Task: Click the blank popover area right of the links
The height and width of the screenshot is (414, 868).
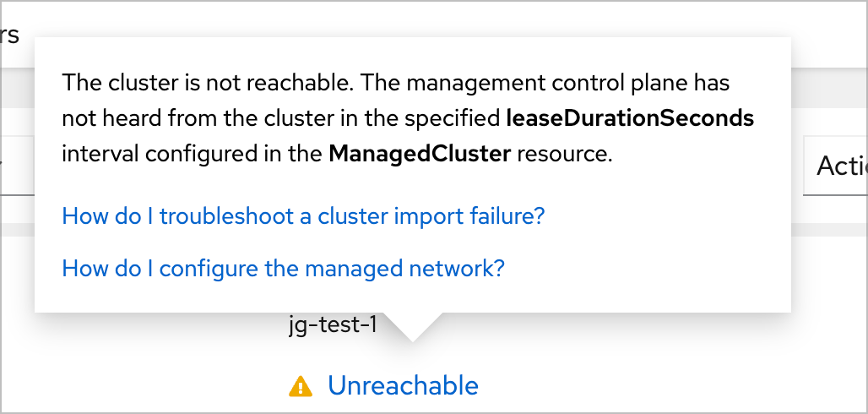Action: [x=659, y=245]
